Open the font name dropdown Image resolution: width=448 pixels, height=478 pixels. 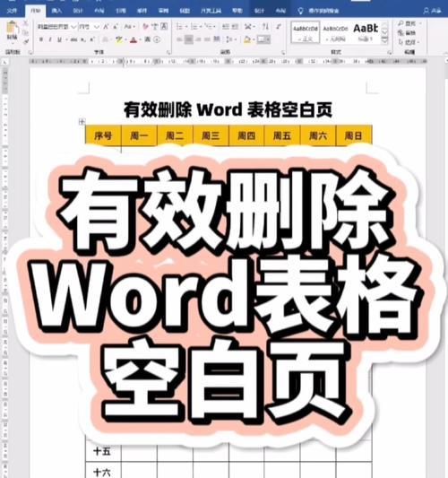(x=56, y=27)
